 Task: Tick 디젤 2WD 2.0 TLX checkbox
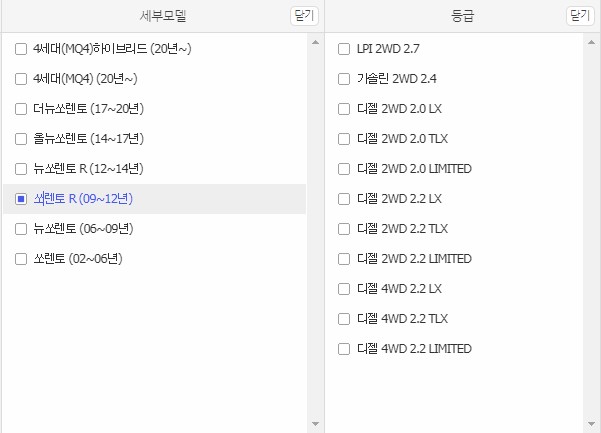[344, 139]
